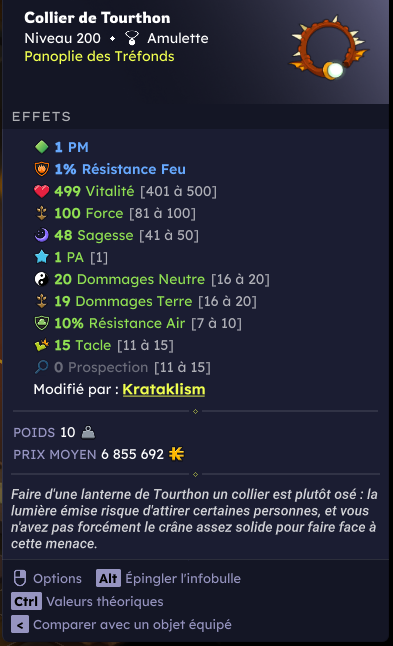
Task: Click the amulet type icon beside Amulette
Action: tap(132, 38)
